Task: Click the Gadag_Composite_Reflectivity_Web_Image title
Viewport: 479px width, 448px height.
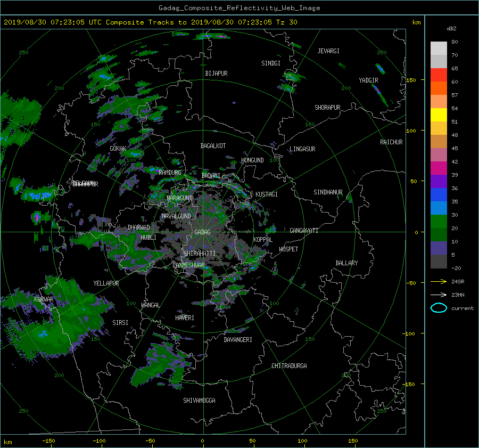Action: pos(239,8)
